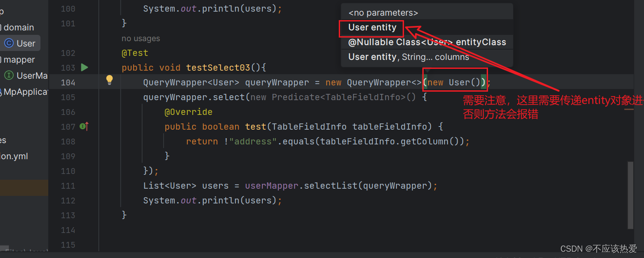The height and width of the screenshot is (258, 644).
Task: Click the "no usages" hint above @Test
Action: [x=141, y=38]
